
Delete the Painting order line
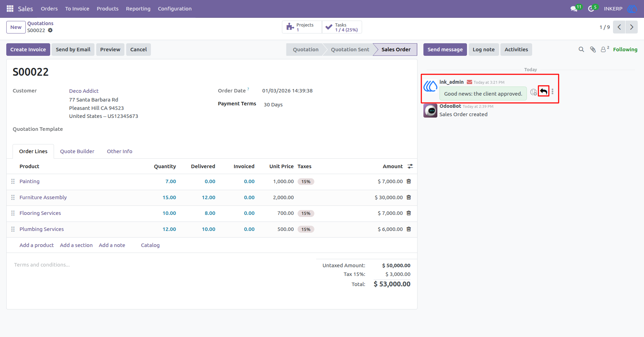pos(409,181)
